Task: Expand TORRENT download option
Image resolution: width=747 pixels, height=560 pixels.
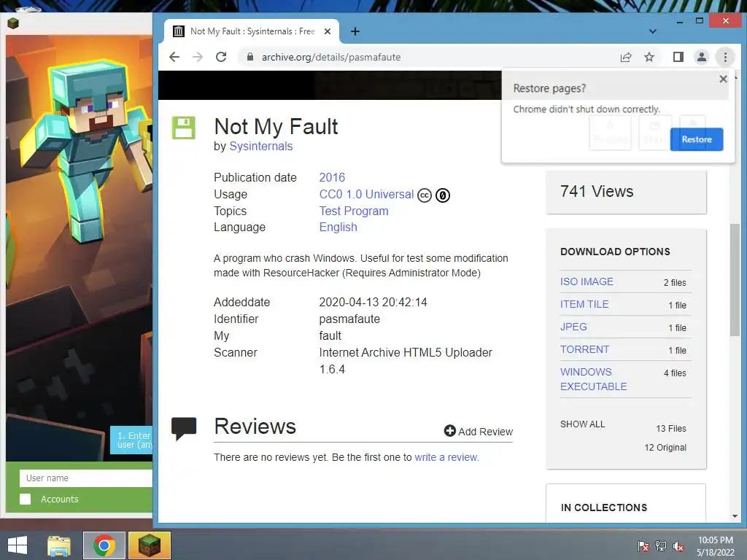Action: (584, 349)
